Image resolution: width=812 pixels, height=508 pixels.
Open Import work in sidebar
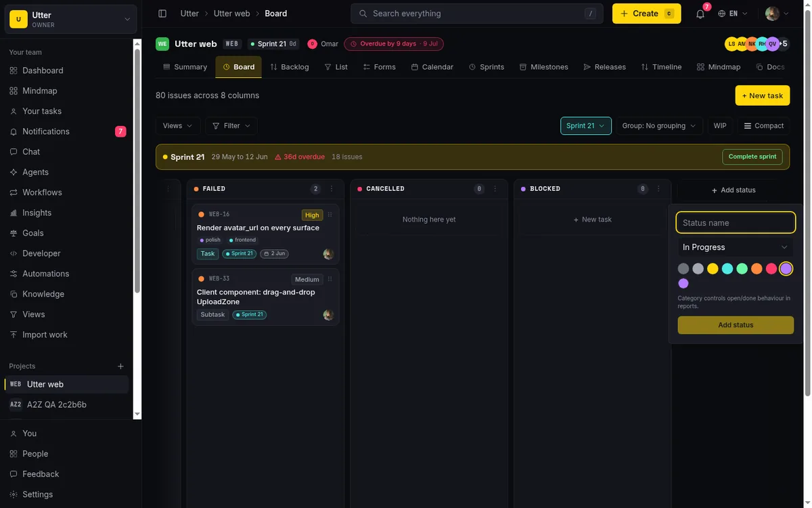pos(68,335)
